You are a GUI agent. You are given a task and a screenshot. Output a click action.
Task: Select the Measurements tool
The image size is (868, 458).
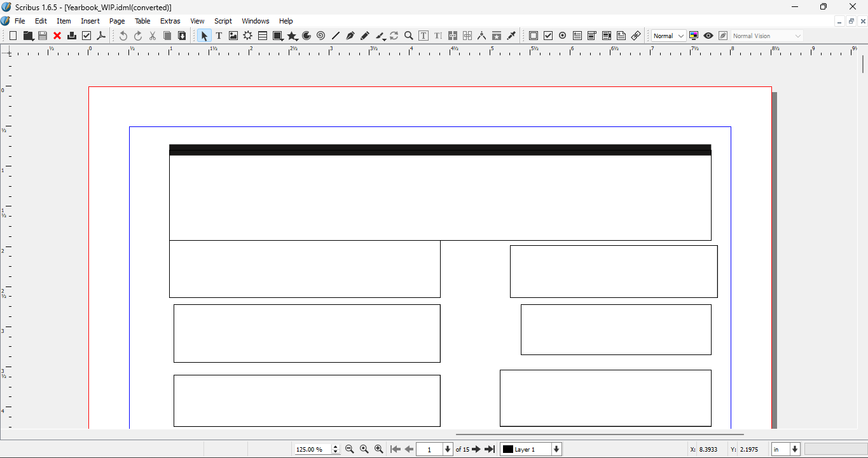point(482,36)
